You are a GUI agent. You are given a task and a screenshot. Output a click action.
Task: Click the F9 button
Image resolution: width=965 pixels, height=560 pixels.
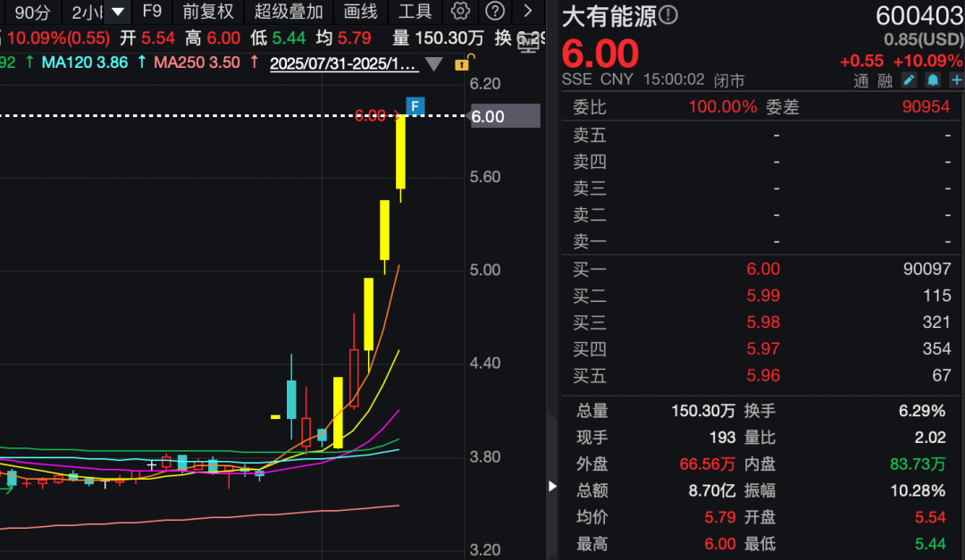coord(153,12)
